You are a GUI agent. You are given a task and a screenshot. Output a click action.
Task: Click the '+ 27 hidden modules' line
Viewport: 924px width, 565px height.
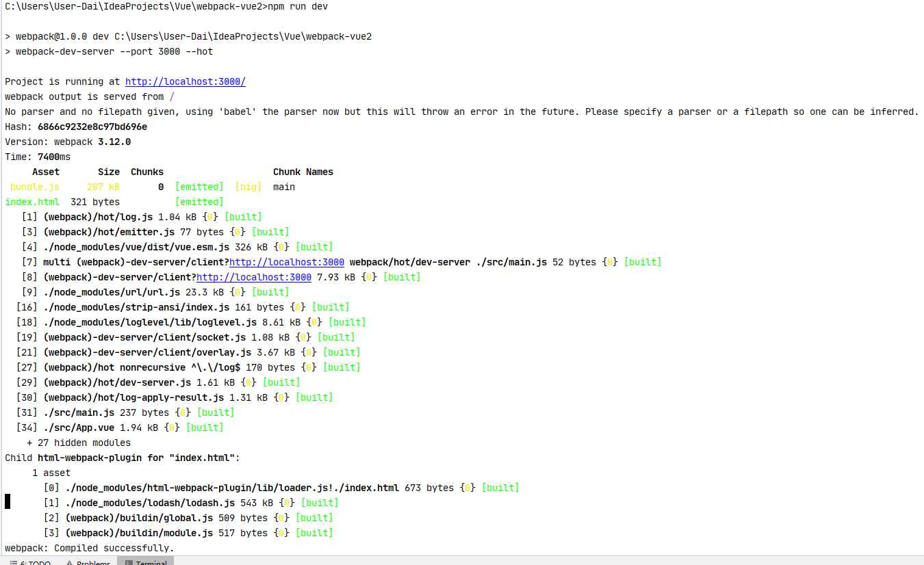tap(79, 443)
